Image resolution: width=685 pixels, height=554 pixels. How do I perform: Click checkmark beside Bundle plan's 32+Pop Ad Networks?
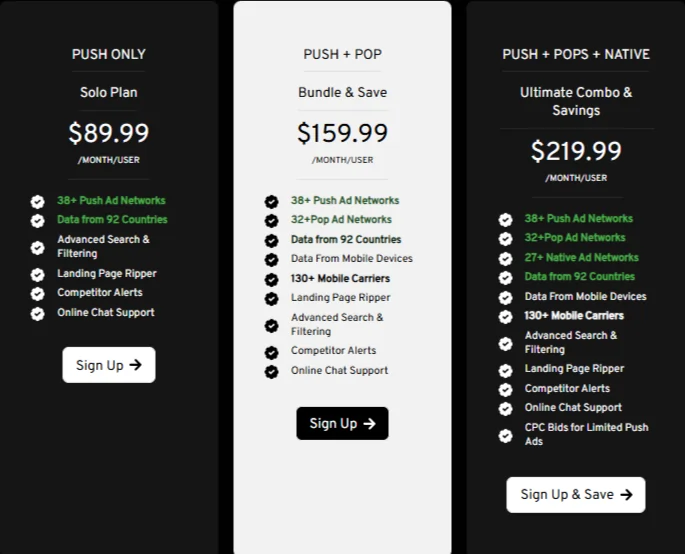(x=271, y=221)
